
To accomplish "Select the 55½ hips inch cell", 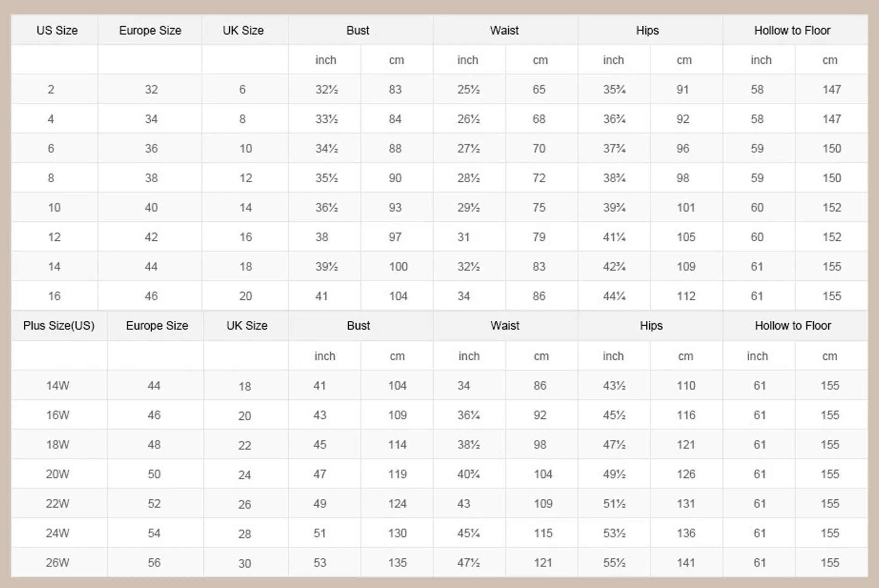I will click(x=614, y=562).
